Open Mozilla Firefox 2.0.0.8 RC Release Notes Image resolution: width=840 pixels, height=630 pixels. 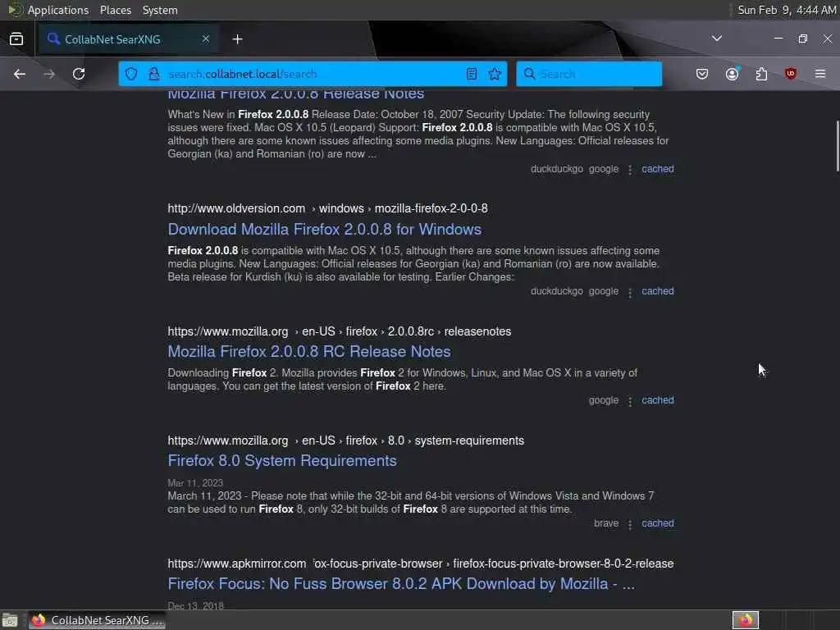click(309, 351)
